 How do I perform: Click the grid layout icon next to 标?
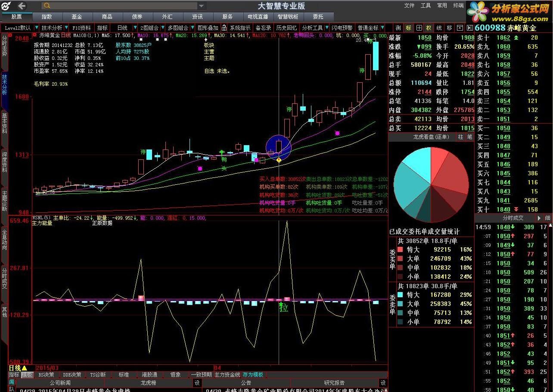point(419,28)
